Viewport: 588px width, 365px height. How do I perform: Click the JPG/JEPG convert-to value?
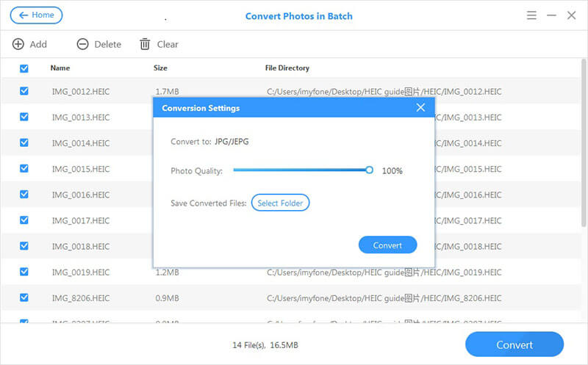tap(232, 142)
